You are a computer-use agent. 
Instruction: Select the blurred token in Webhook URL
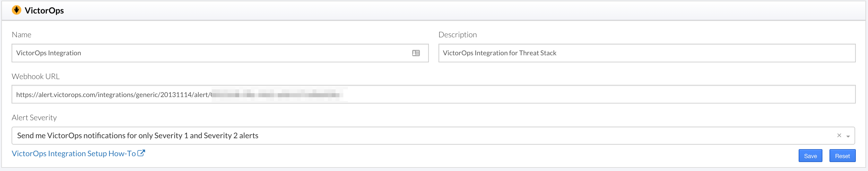pyautogui.click(x=278, y=94)
